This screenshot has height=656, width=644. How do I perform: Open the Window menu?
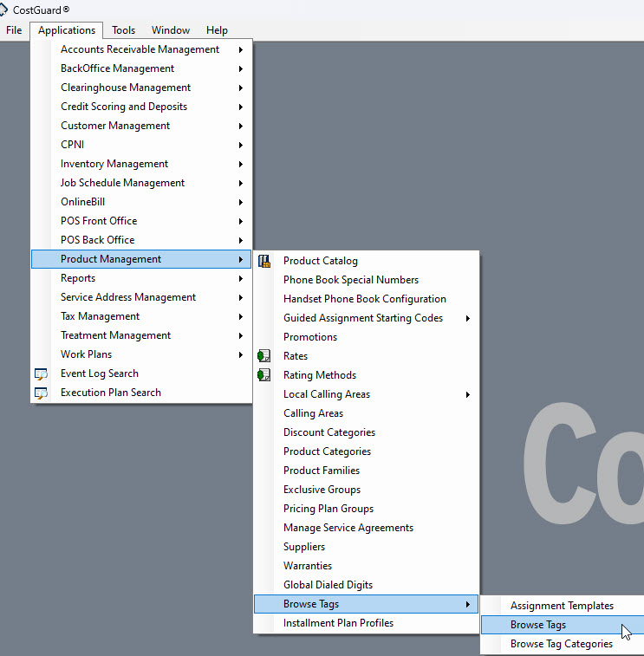pos(171,30)
